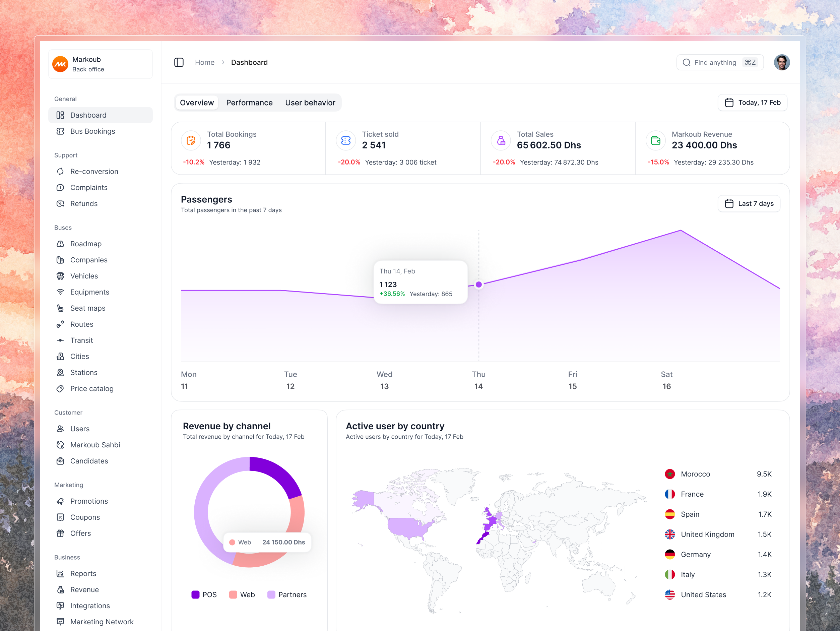The height and width of the screenshot is (631, 840).
Task: Click the Roadmap icon
Action: 60,244
